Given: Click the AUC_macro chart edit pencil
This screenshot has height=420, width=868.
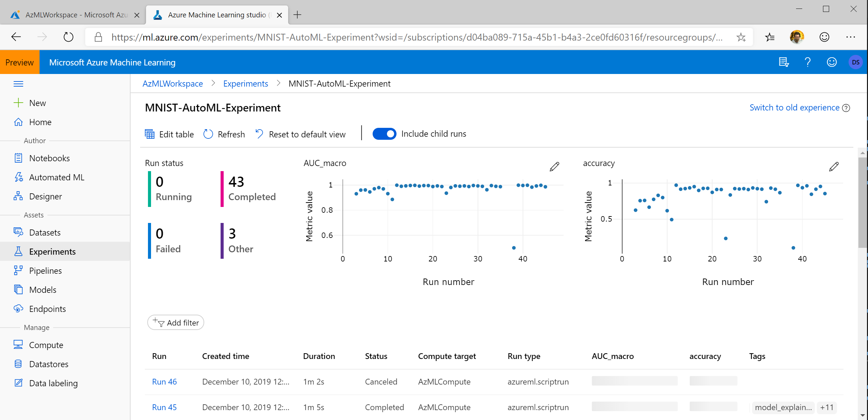Looking at the screenshot, I should tap(554, 166).
